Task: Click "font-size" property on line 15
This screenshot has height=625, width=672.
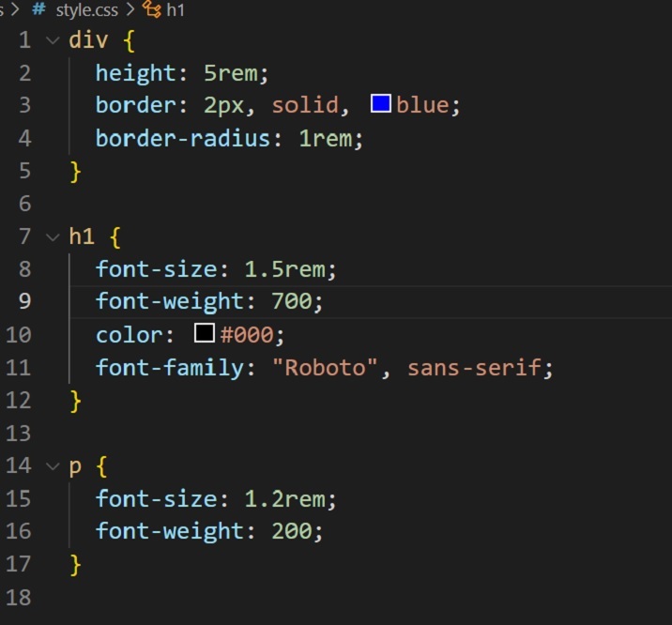Action: point(156,499)
